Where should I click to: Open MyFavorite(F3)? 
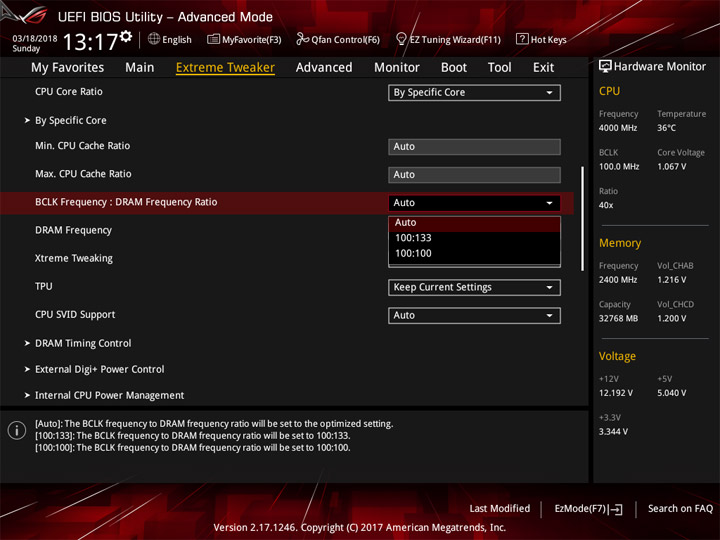point(244,39)
